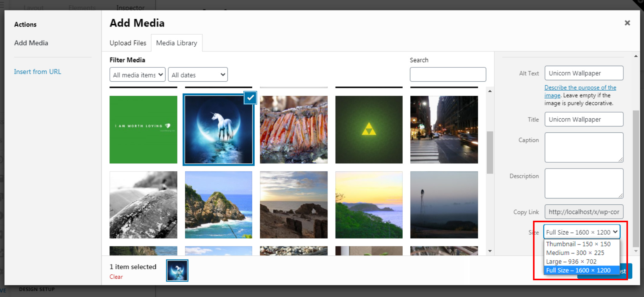Image resolution: width=644 pixels, height=297 pixels.
Task: Click the 'Description' field label
Action: [x=524, y=176]
